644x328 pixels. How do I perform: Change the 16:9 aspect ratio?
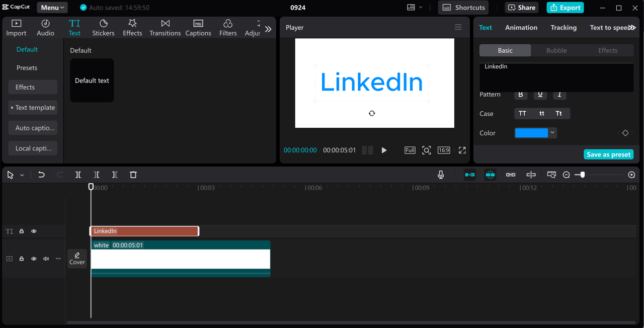tap(444, 150)
